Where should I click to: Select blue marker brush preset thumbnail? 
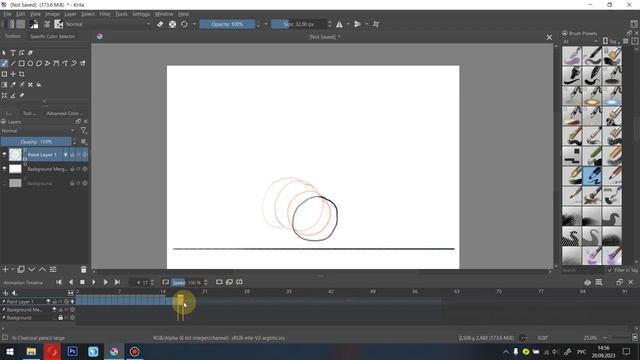pos(591,176)
